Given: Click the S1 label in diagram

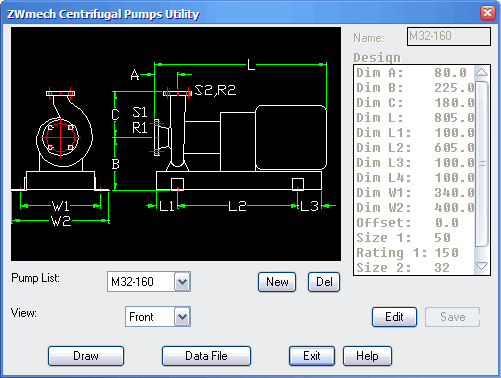Looking at the screenshot, I should point(140,112).
